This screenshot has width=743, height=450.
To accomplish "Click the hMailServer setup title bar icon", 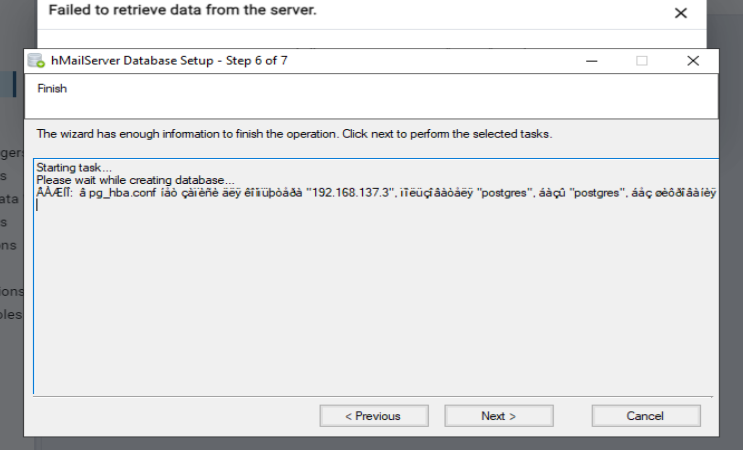I will [37, 61].
